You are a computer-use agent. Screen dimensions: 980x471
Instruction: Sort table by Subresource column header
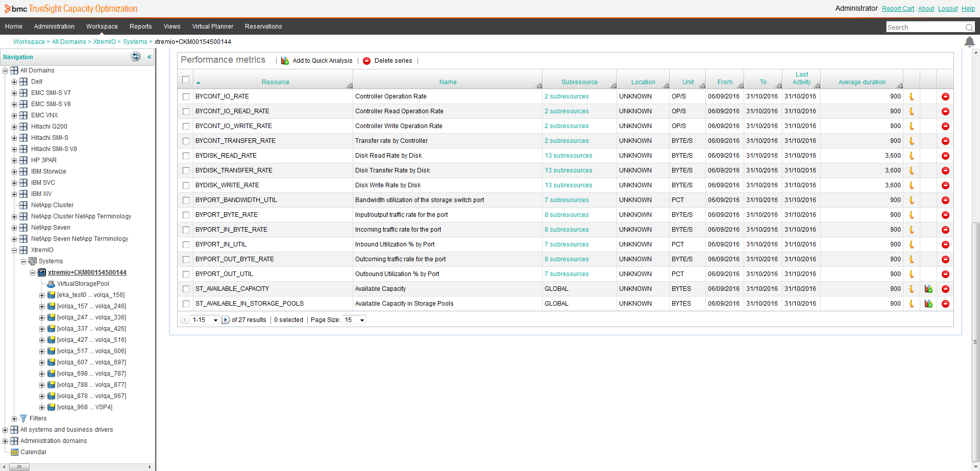coord(579,82)
